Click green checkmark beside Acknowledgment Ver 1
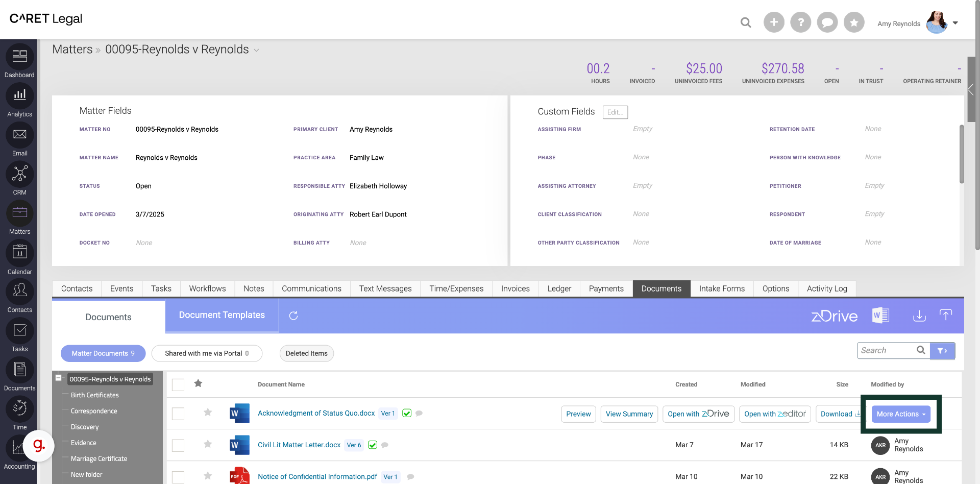This screenshot has width=980, height=484. click(x=407, y=413)
